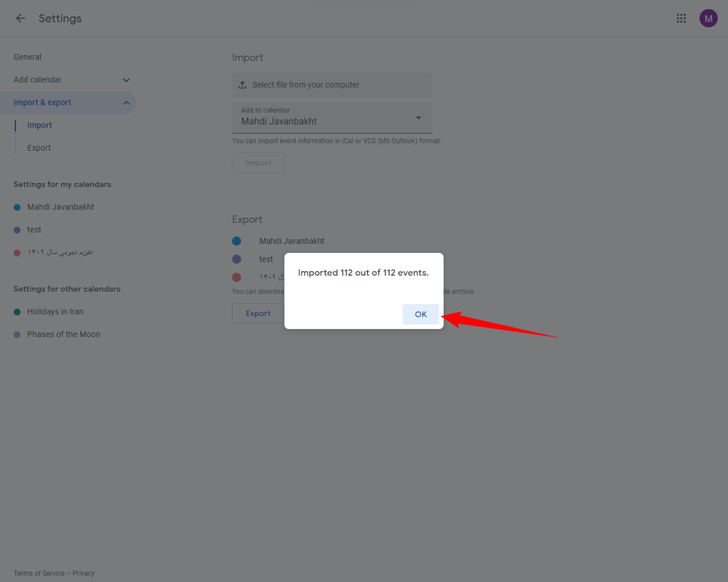Click the Export section heading
Screen dimensions: 728x582
tap(247, 219)
